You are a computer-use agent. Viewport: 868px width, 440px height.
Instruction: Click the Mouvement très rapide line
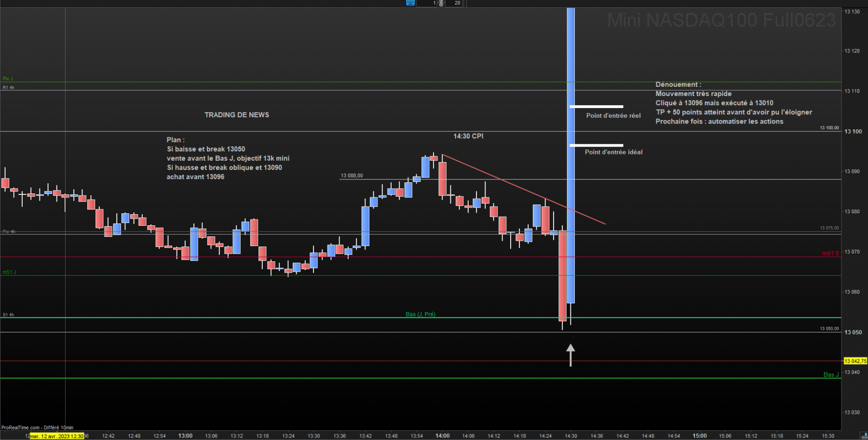tap(693, 94)
